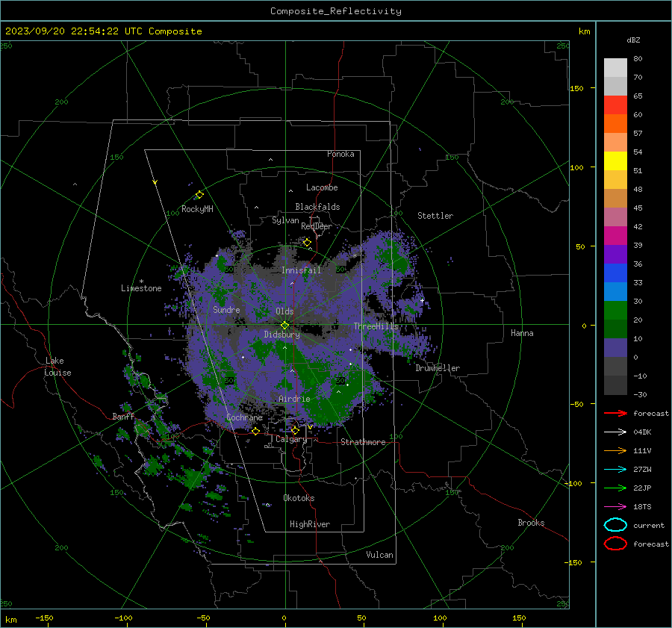Select the light gray 80 dBZ swatch
672x628 pixels.
coord(615,67)
